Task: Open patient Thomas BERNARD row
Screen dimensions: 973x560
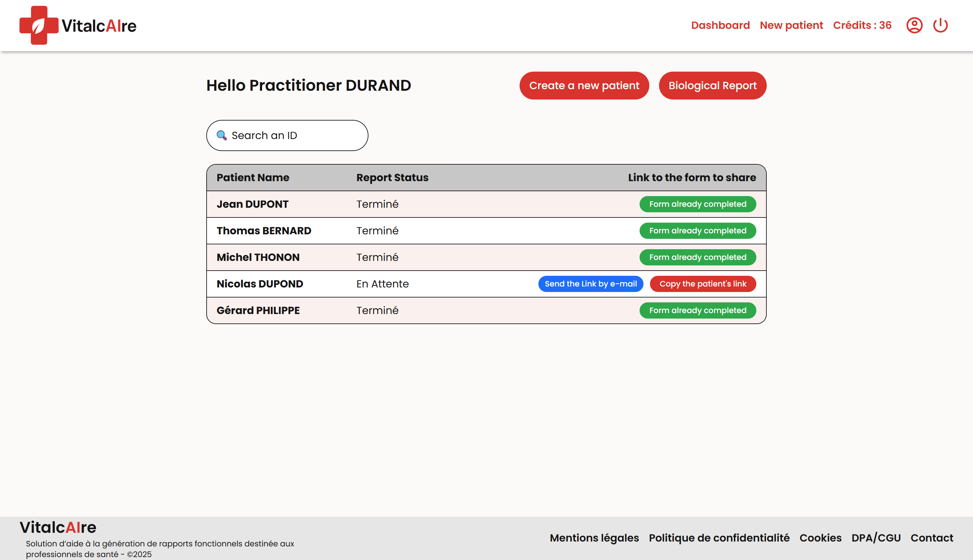Action: pos(264,231)
